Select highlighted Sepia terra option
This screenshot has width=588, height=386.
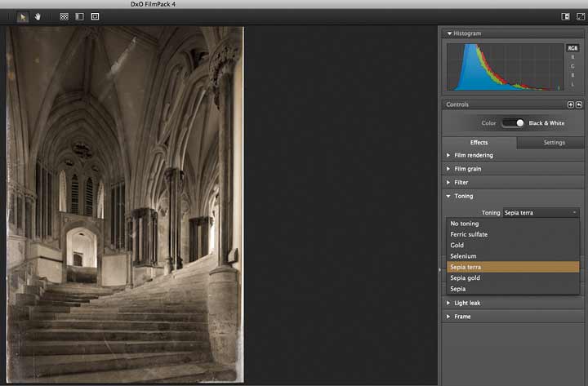[513, 267]
